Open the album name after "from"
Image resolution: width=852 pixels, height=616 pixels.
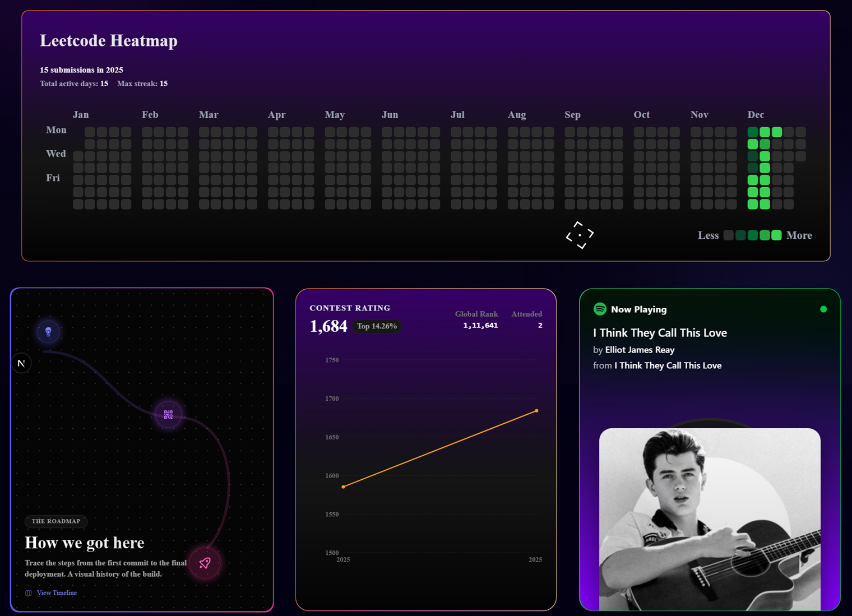pos(668,365)
